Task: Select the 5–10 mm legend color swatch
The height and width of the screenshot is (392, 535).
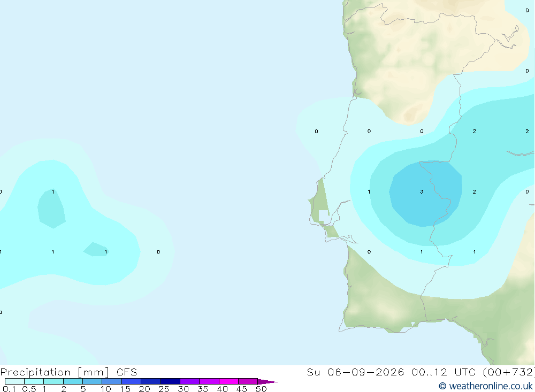Action: click(93, 381)
